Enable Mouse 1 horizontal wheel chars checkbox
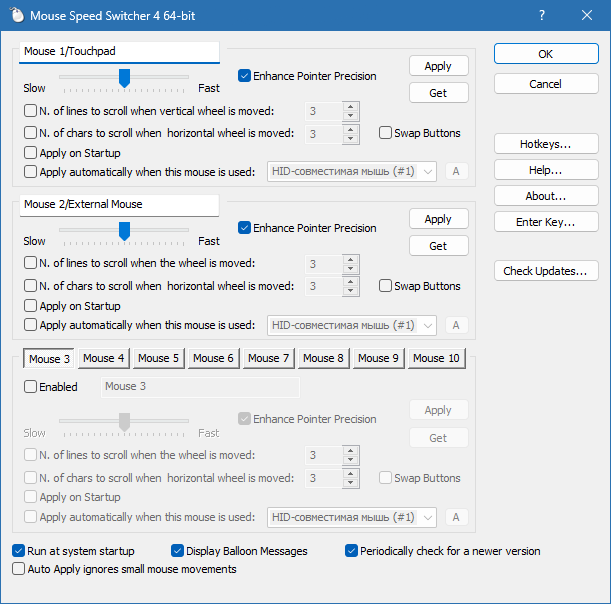The image size is (611, 604). [30, 133]
